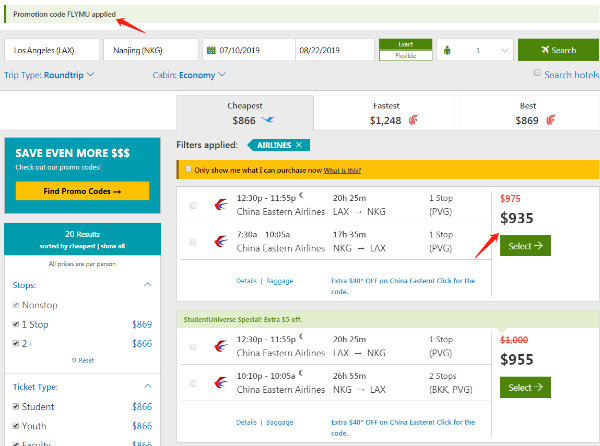Image resolution: width=600 pixels, height=446 pixels.
Task: Click the green passenger icon
Action: (x=447, y=50)
